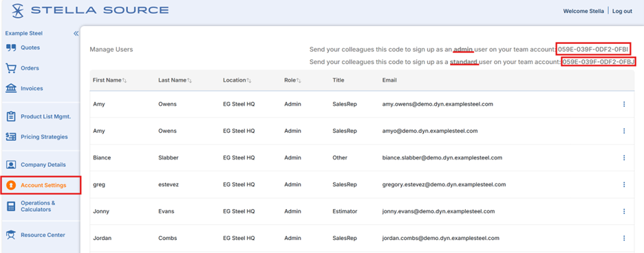Collapse the sidebar with double chevron

(x=76, y=34)
